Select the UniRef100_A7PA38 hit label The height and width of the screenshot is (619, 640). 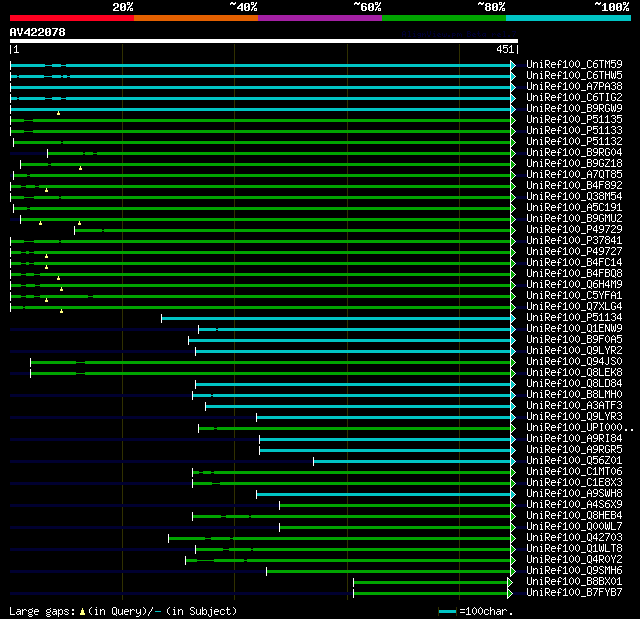coord(574,87)
